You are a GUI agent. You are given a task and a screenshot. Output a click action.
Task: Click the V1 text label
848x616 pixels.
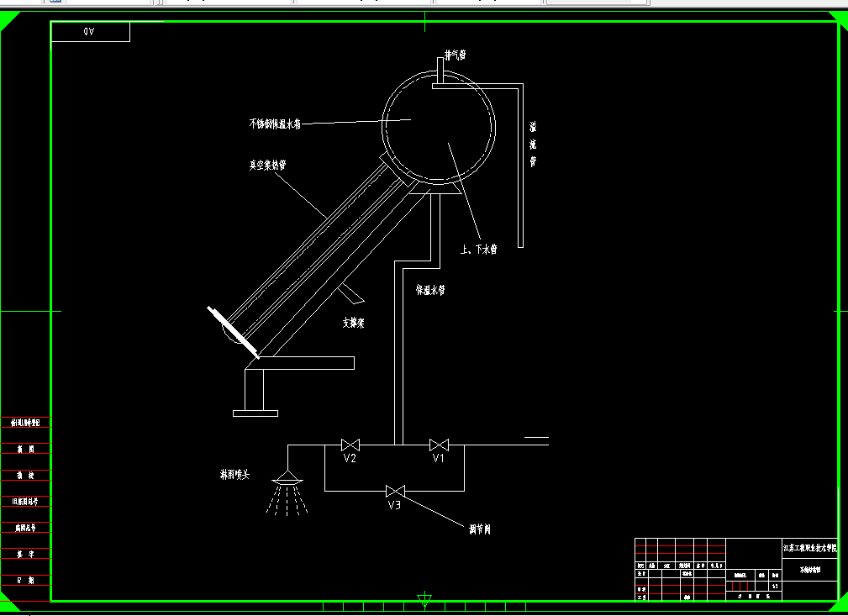tap(438, 459)
